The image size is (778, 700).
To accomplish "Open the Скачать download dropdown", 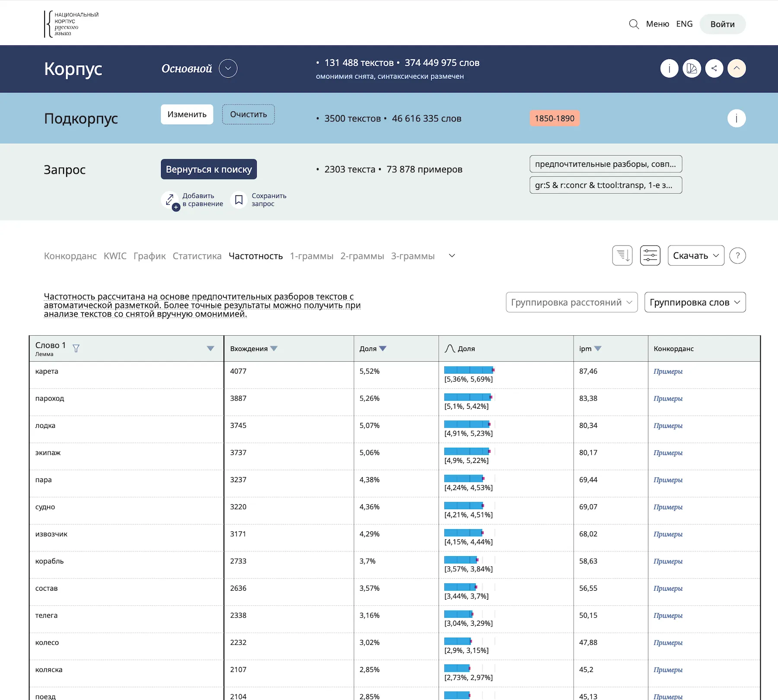I will (x=696, y=255).
